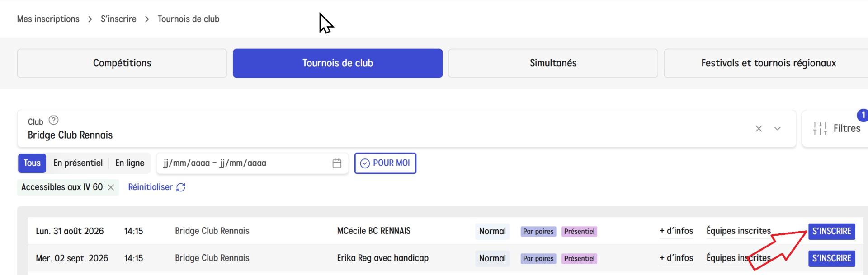Screen dimensions: 868x275
Task: Click the Lun. 31 août 2026 date
Action: (70, 231)
